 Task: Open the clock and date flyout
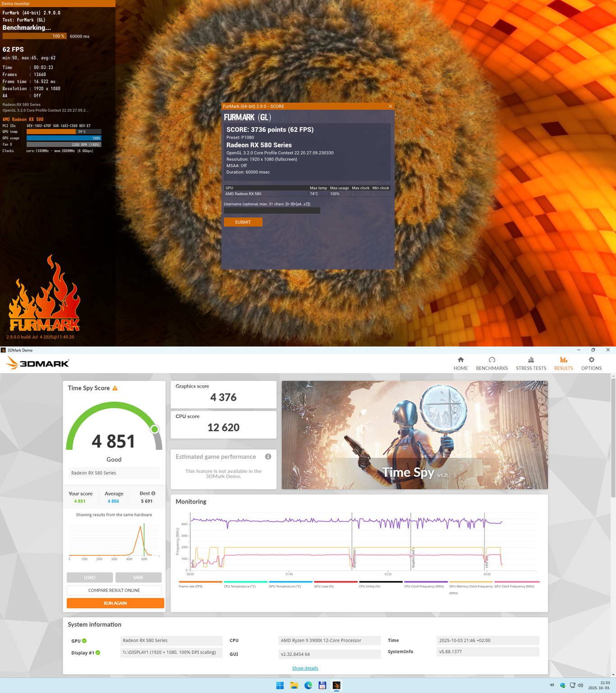pyautogui.click(x=599, y=685)
